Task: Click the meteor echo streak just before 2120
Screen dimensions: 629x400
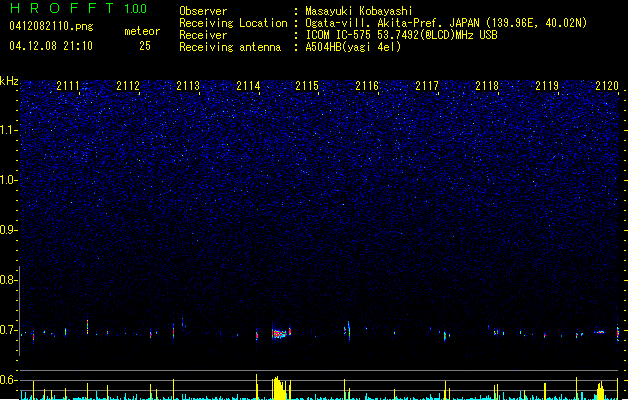Action: point(600,332)
